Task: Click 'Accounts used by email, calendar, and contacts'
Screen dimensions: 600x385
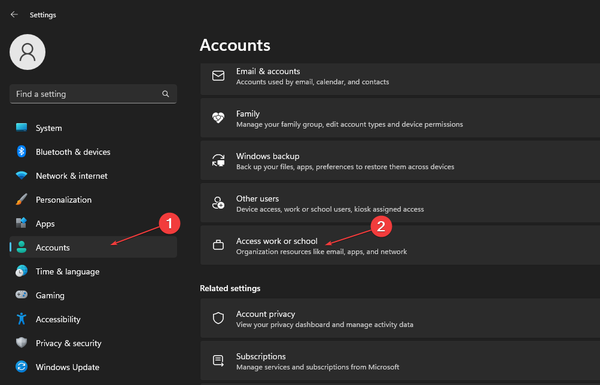Action: (313, 82)
